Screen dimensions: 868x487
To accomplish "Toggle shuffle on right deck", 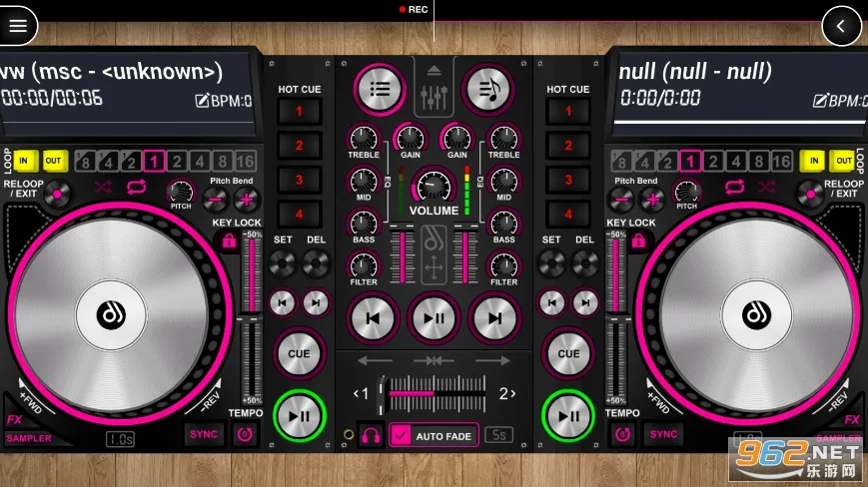I will (767, 187).
